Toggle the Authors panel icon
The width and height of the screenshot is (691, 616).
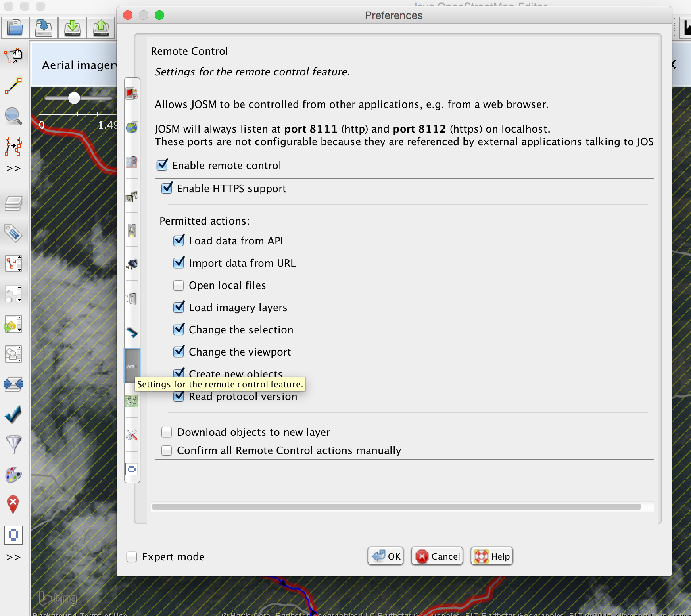click(13, 354)
